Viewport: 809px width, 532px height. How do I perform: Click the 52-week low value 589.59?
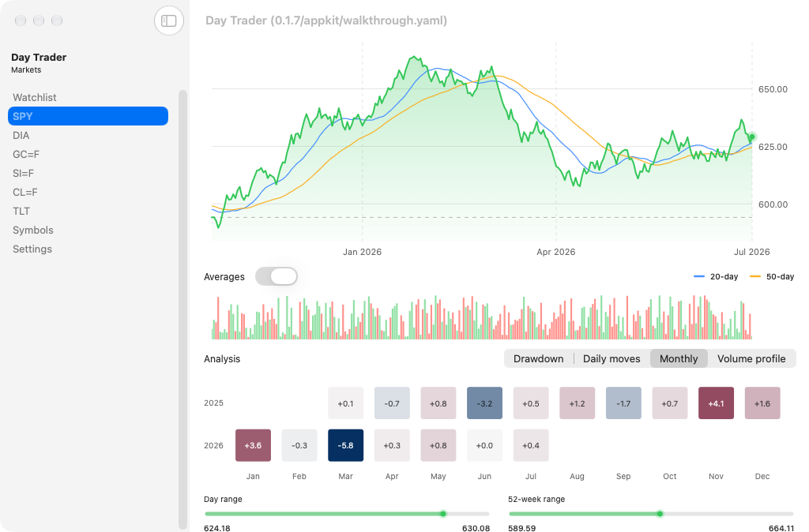[522, 528]
